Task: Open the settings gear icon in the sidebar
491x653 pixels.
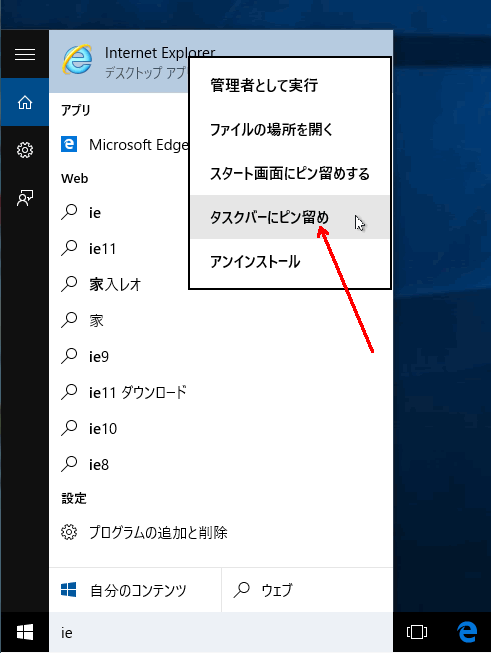Action: coord(25,150)
